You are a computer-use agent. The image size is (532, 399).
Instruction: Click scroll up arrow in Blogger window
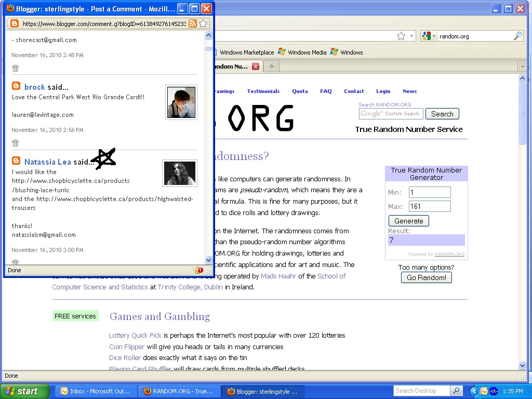point(209,35)
